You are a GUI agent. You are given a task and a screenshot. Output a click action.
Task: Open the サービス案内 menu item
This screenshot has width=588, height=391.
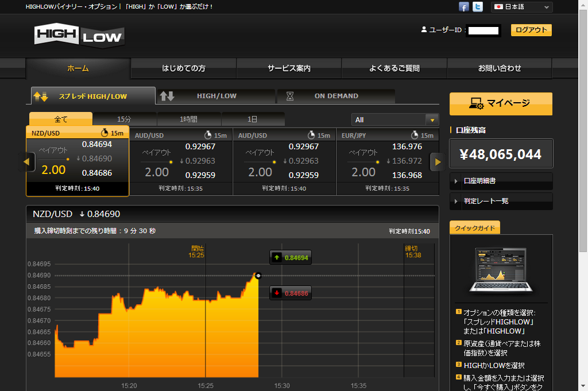289,68
